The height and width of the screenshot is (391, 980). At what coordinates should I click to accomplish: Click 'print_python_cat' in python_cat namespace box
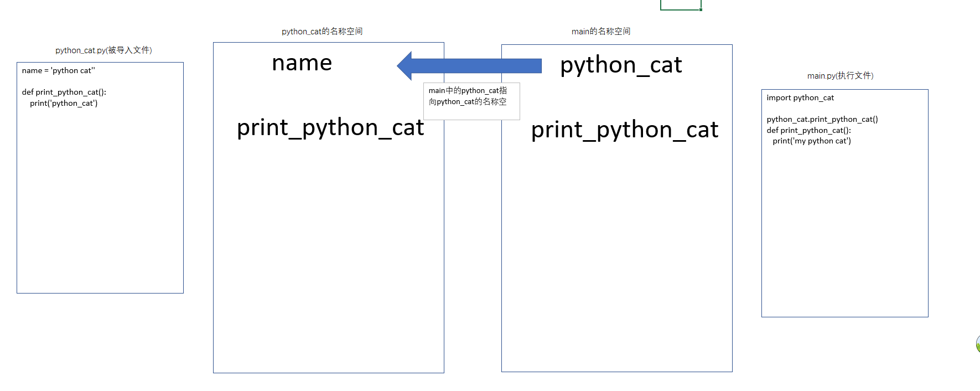330,128
